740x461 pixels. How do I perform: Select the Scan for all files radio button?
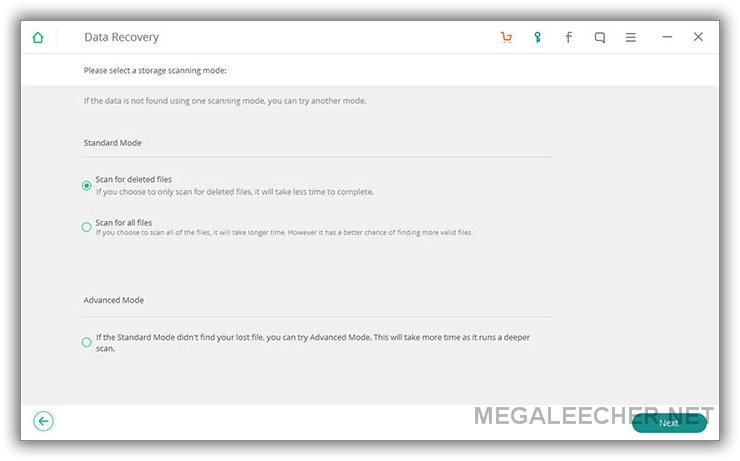[86, 227]
